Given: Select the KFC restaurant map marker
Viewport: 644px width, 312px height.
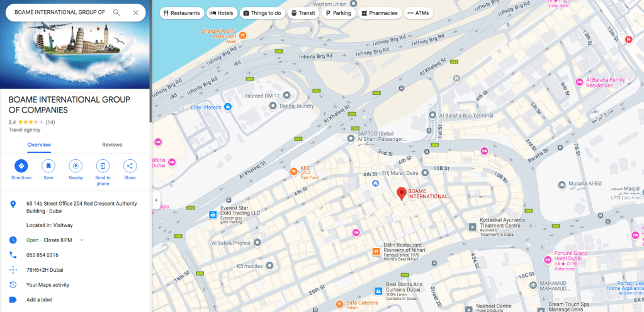Looking at the screenshot, I should click(x=293, y=172).
